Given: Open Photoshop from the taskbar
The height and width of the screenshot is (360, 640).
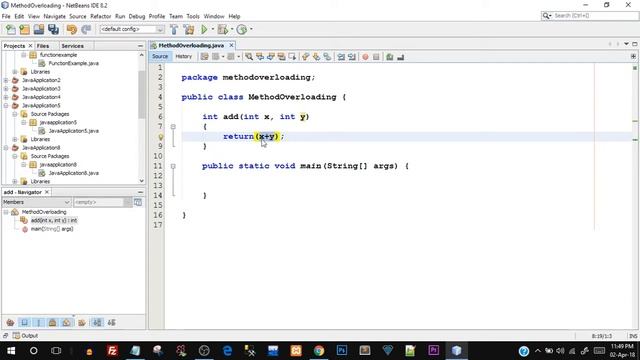Looking at the screenshot, I should (x=342, y=351).
